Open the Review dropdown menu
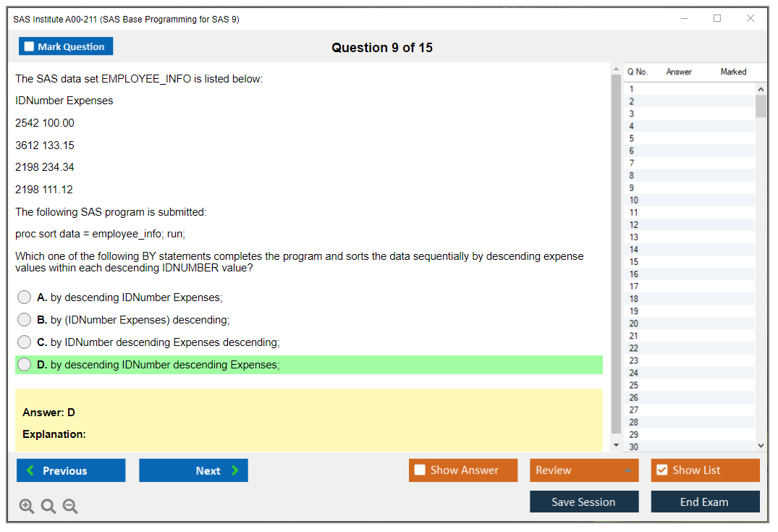Screen dimensions: 778x532 click(x=584, y=470)
